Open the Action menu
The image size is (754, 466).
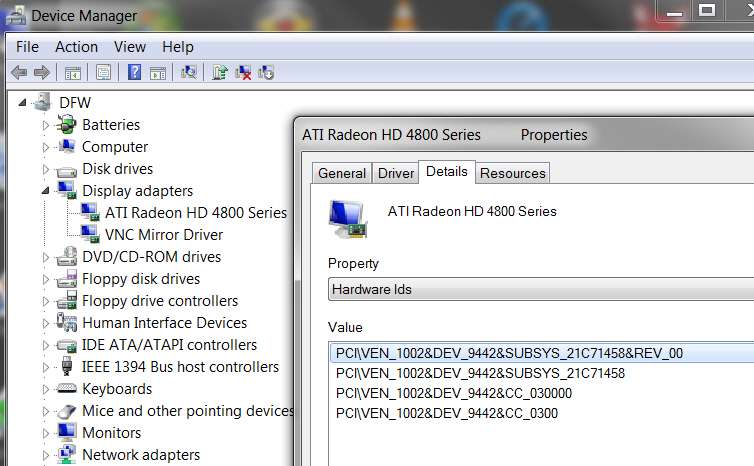coord(76,47)
